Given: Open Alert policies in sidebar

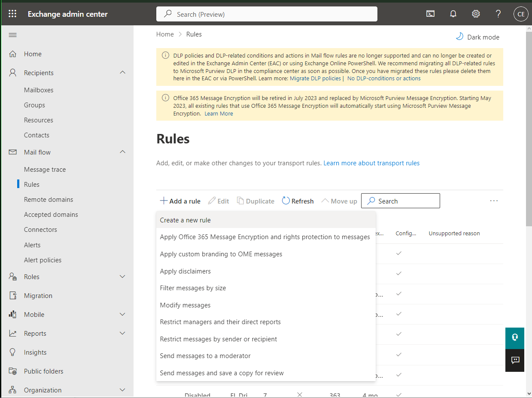Looking at the screenshot, I should [x=43, y=260].
